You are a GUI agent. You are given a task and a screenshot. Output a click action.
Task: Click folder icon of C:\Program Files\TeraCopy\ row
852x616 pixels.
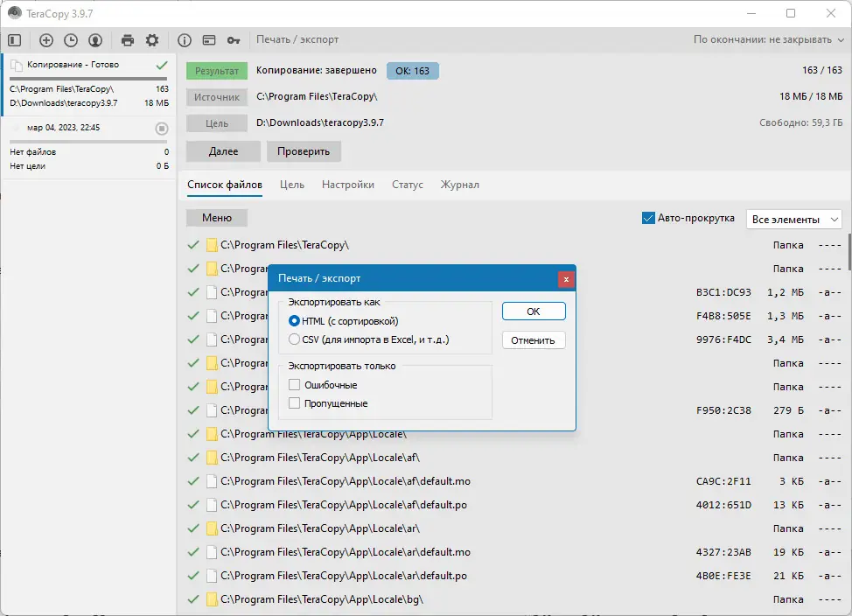212,245
